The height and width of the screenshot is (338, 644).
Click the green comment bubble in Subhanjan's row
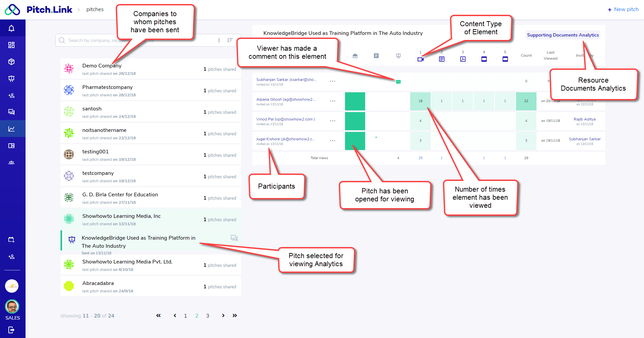(398, 82)
